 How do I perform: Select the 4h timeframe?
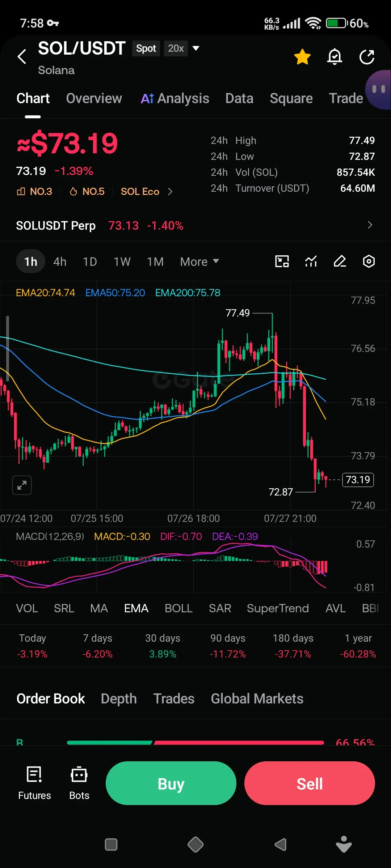click(x=60, y=261)
